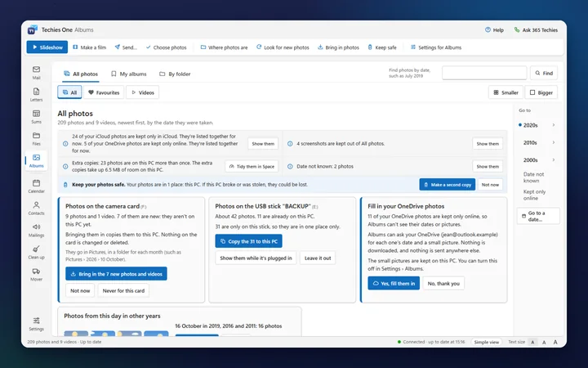Screen dimensions: 588x368
Task: Open Settings at sidebar bottom
Action: (x=37, y=324)
